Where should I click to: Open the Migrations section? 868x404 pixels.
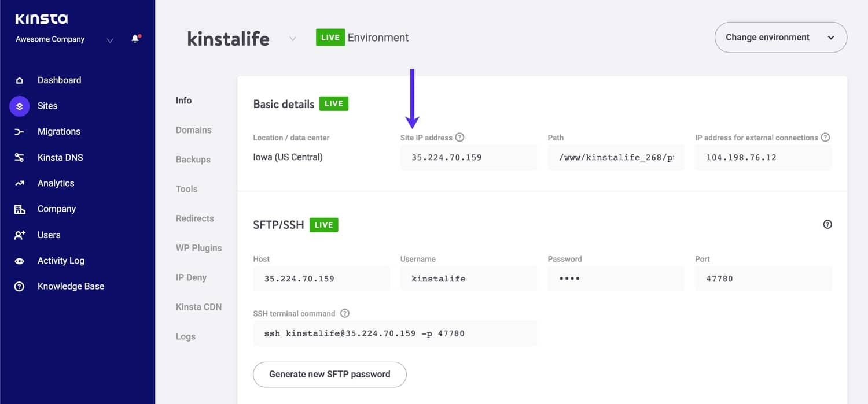tap(58, 131)
